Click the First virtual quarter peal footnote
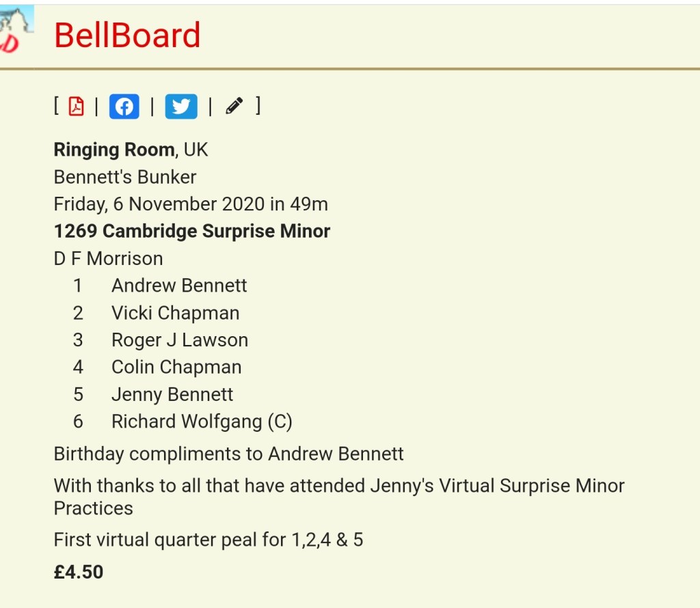The image size is (700, 608). (x=208, y=540)
